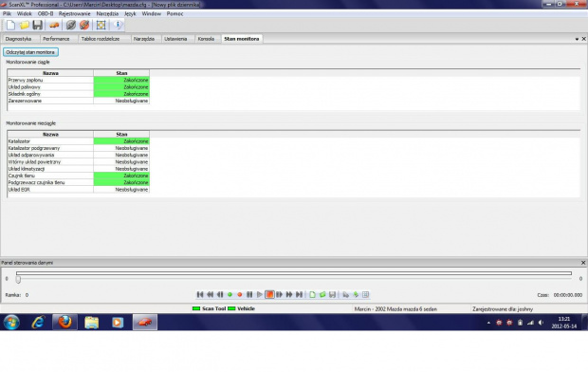Open the Narzędzia menu
The image size is (588, 372).
coord(107,13)
